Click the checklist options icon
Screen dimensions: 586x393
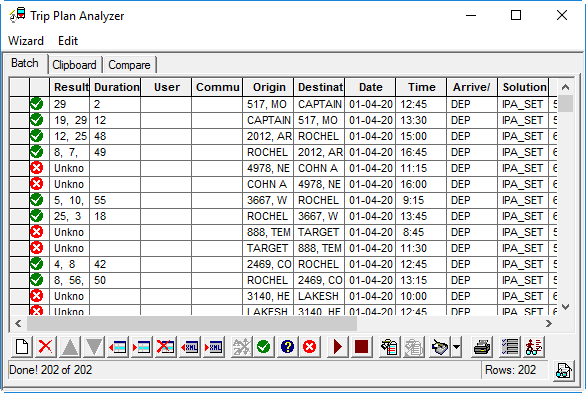[x=509, y=347]
